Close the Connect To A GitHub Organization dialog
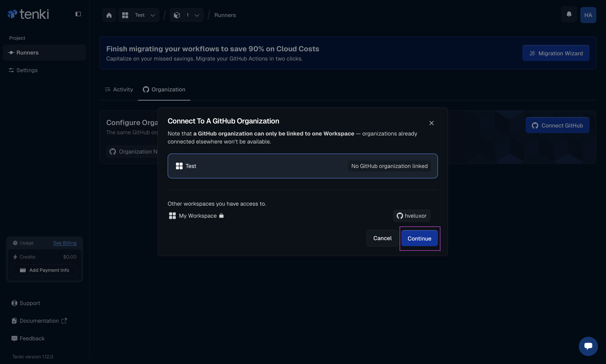This screenshot has width=606, height=364. 432,123
